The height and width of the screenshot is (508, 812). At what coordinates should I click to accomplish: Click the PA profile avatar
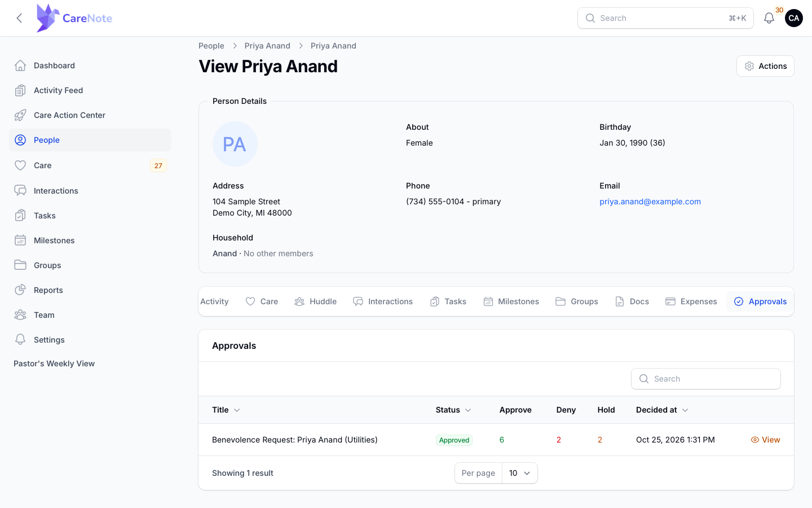click(235, 144)
